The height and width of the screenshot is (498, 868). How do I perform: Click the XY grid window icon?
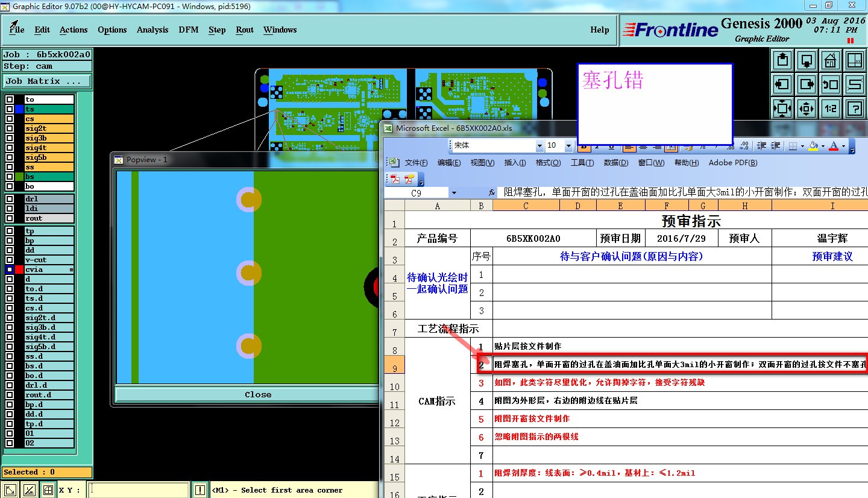[854, 60]
